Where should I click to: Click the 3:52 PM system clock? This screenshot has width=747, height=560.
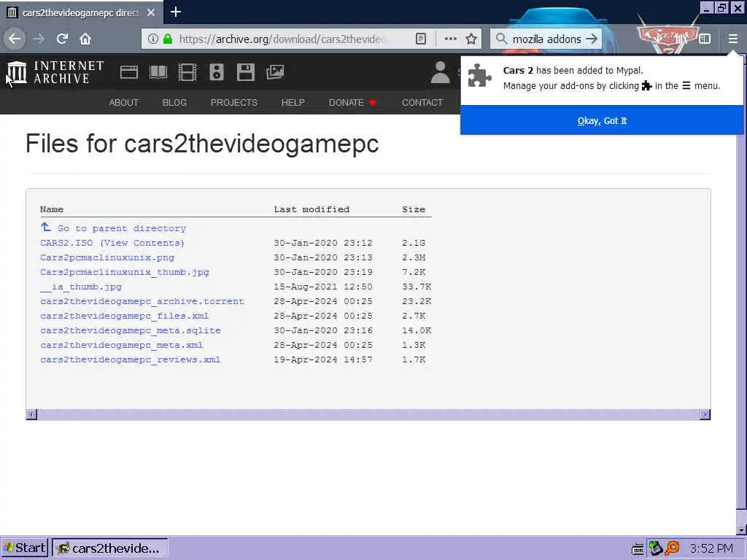pos(711,548)
